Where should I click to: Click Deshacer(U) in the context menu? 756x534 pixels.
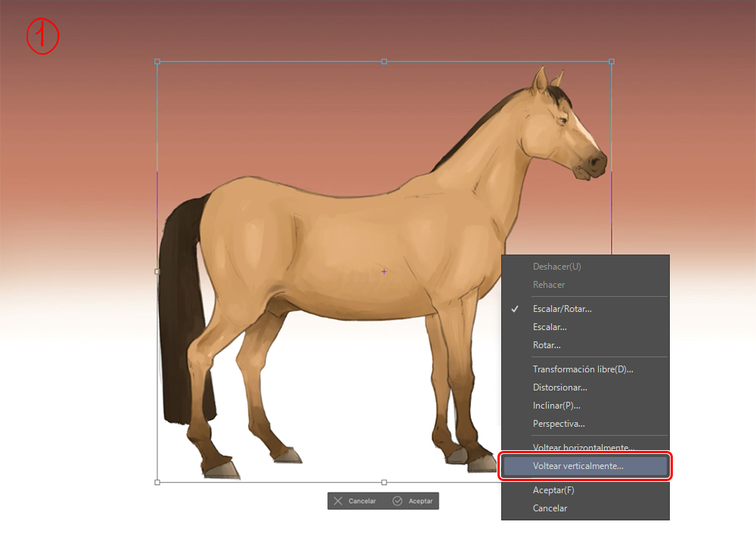coord(556,267)
